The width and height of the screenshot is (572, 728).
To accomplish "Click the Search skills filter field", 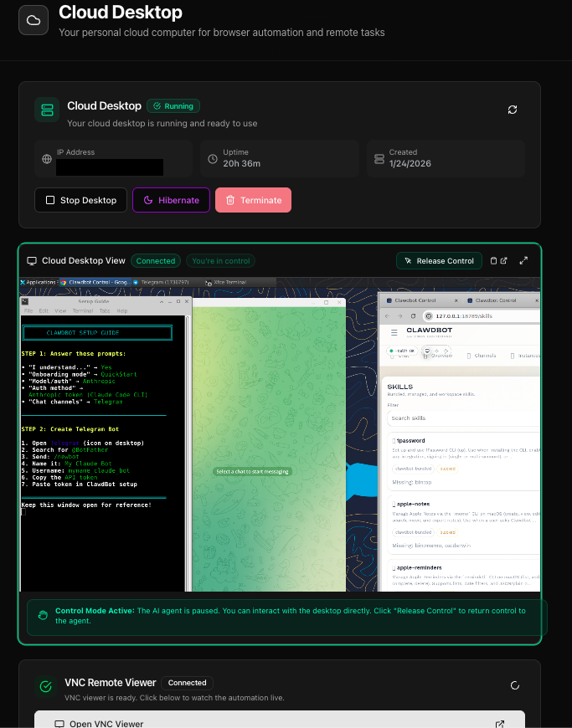I will pyautogui.click(x=463, y=418).
